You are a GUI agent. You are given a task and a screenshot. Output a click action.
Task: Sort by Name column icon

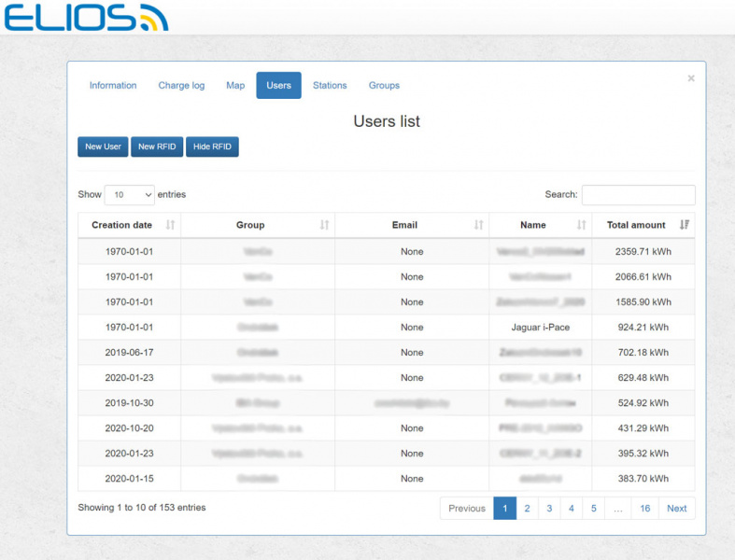[581, 225]
